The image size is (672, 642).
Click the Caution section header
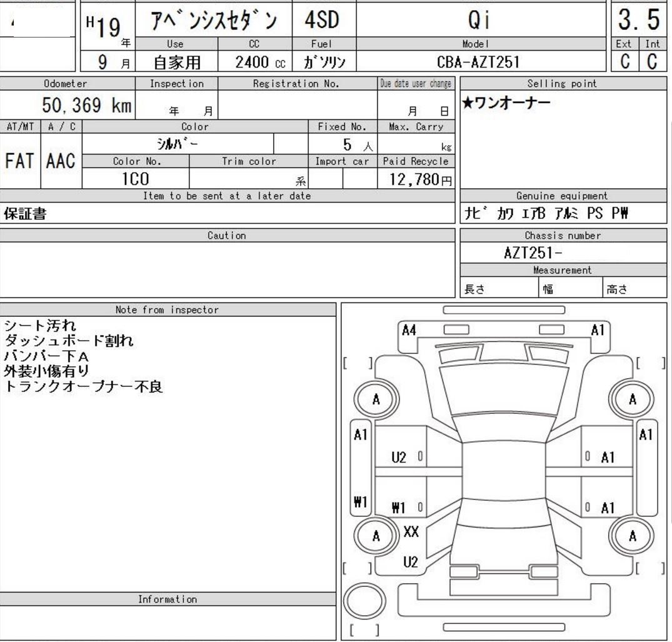(x=227, y=235)
